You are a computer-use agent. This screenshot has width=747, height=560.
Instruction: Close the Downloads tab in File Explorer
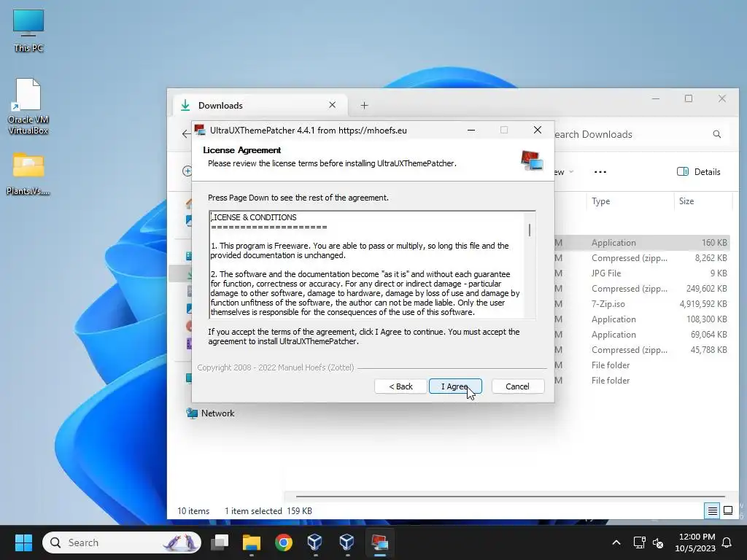[333, 105]
